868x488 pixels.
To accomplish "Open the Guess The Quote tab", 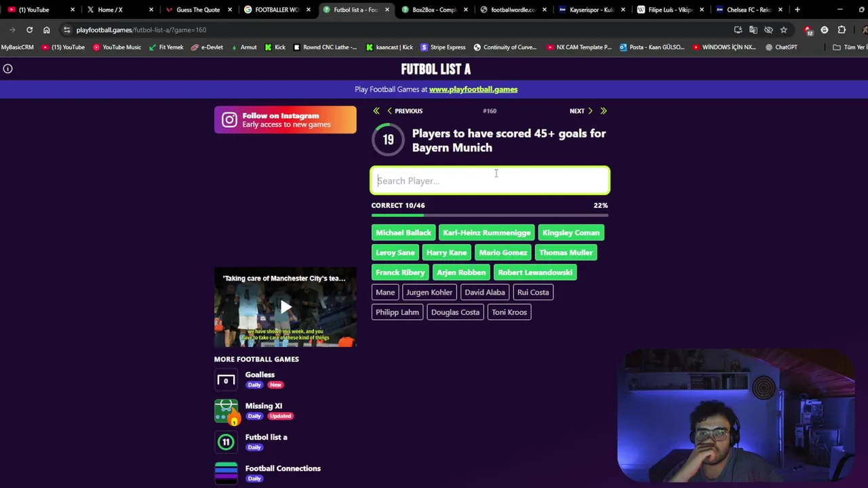I will (197, 9).
